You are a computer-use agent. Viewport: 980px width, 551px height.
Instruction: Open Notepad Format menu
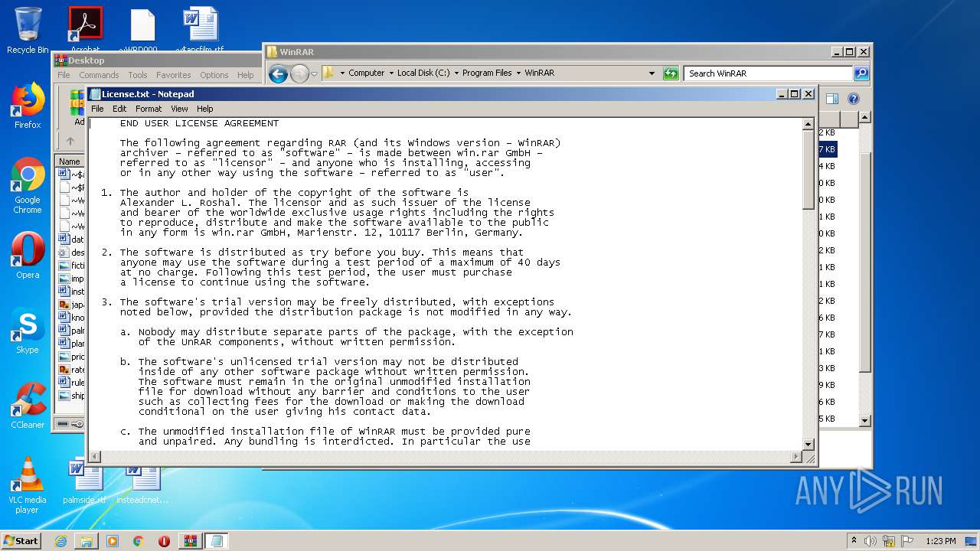pos(149,109)
